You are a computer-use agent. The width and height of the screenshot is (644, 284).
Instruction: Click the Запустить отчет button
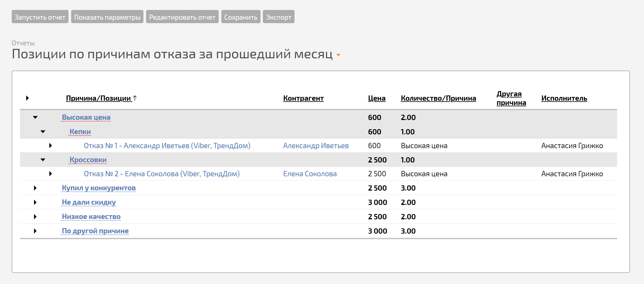(x=40, y=17)
